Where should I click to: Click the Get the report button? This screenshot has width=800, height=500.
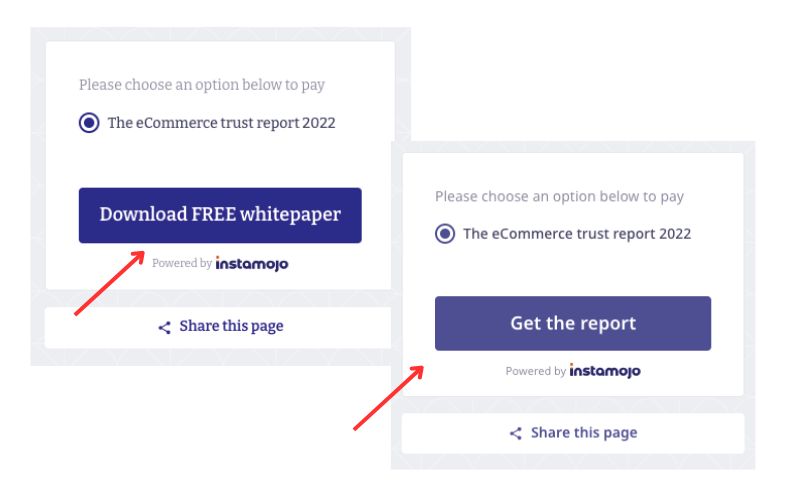(x=572, y=323)
